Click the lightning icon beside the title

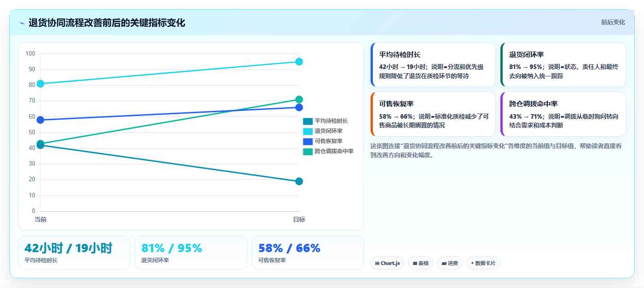(22, 23)
